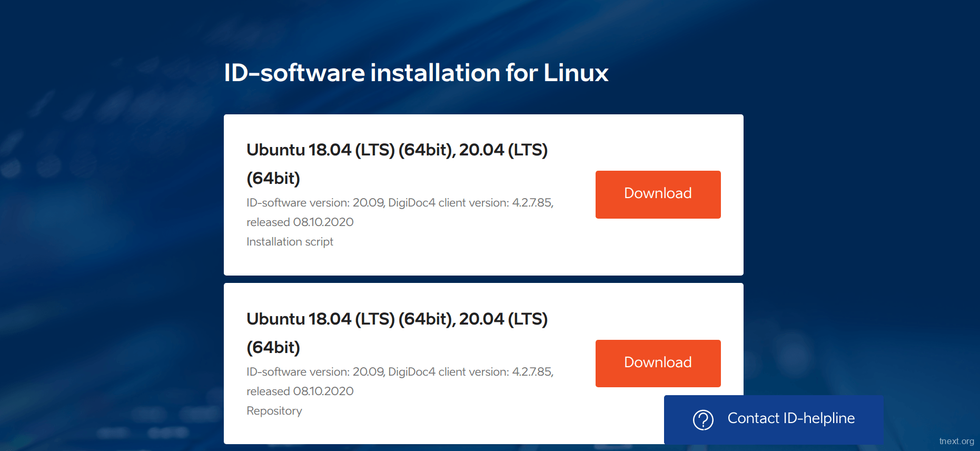This screenshot has height=451, width=980.
Task: Select the 'Repository' label text
Action: [274, 411]
